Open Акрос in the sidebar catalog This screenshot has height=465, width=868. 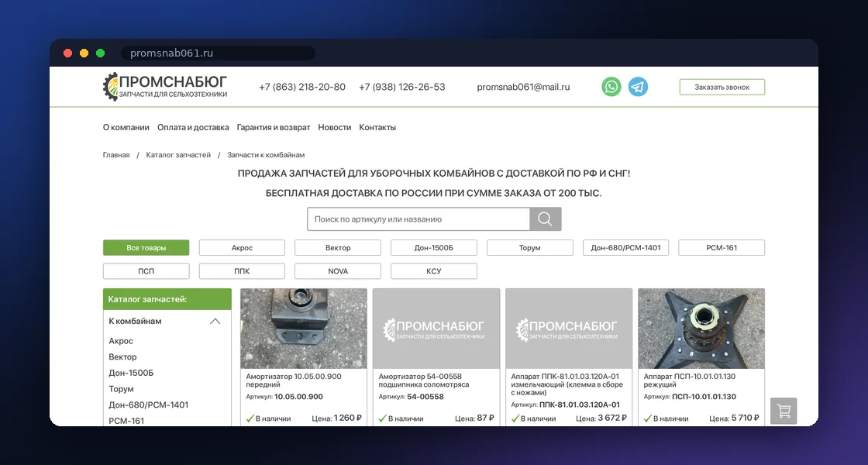tap(121, 341)
